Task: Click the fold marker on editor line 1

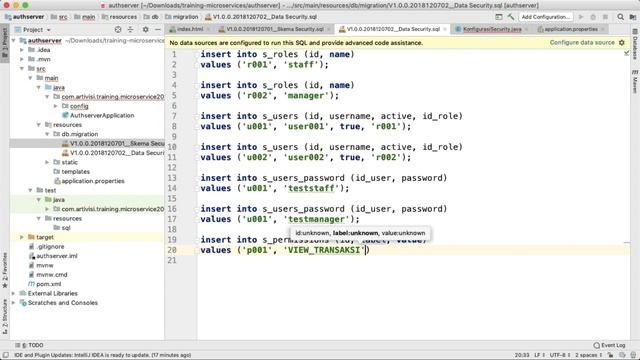Action: coord(197,54)
